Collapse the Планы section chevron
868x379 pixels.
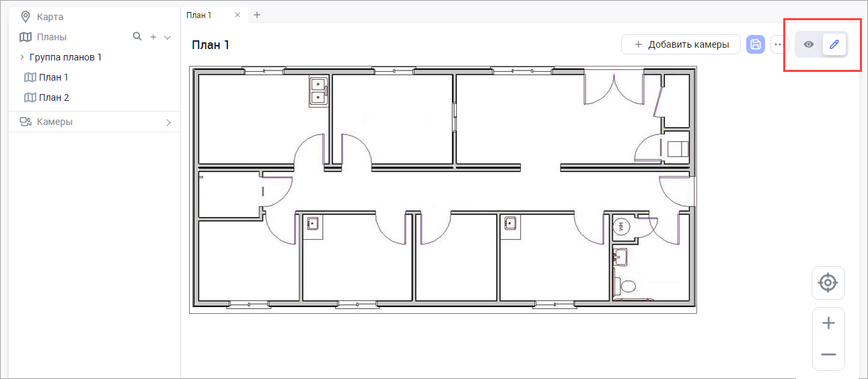tap(168, 38)
